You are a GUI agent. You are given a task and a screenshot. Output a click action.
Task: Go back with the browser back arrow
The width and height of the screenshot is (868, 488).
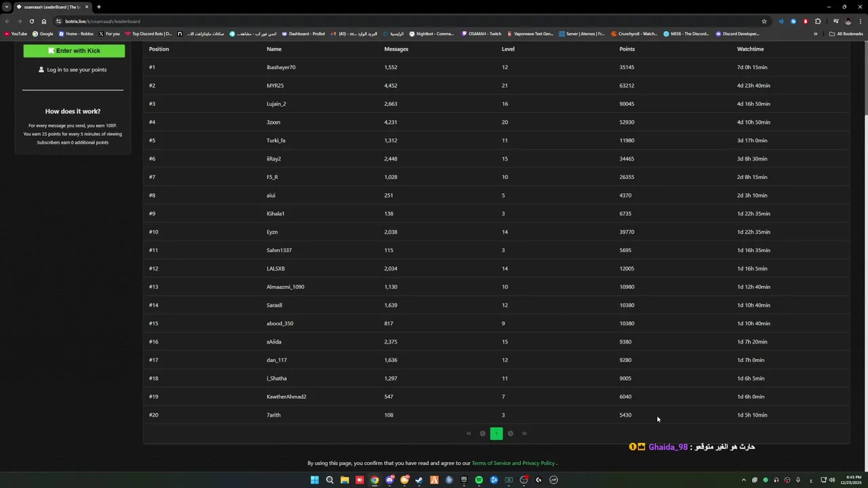point(7,21)
